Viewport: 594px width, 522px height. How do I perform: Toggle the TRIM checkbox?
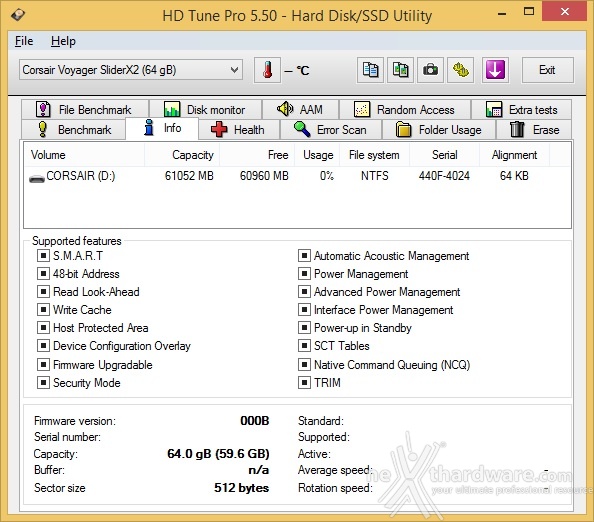304,383
